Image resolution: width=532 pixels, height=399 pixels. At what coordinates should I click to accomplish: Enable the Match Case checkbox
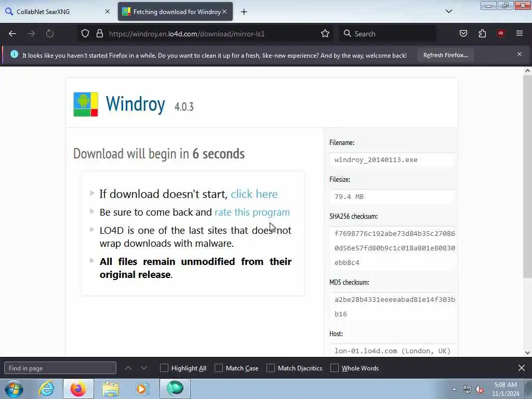[219, 368]
